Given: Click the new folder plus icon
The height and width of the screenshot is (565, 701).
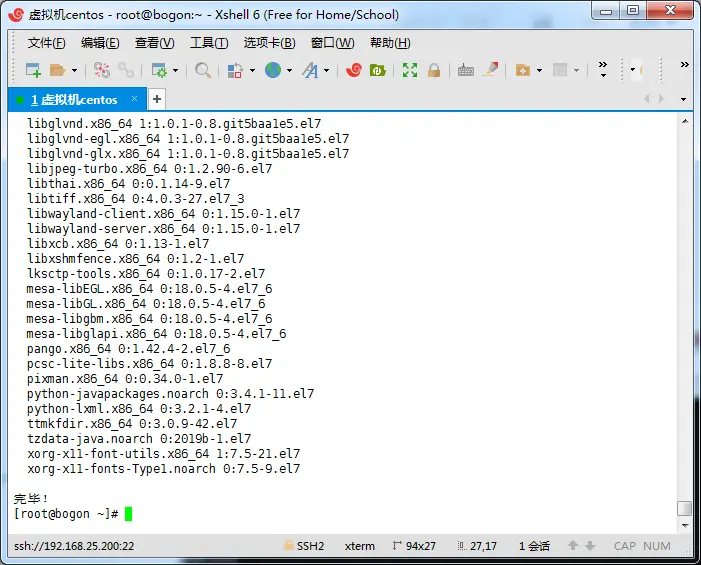Looking at the screenshot, I should [x=523, y=70].
